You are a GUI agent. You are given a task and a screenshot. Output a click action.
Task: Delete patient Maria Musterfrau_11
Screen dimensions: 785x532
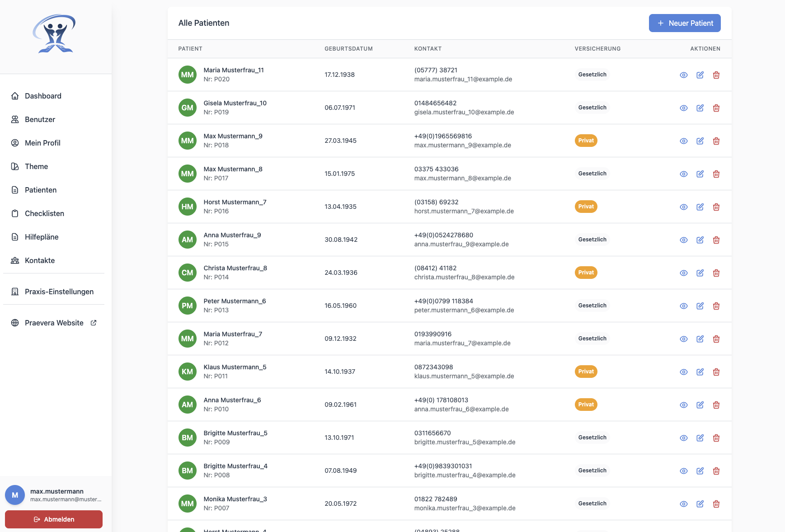click(x=716, y=75)
